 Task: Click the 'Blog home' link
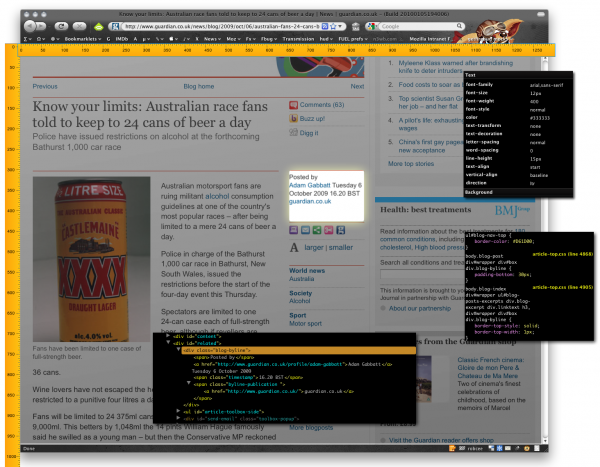coord(200,87)
